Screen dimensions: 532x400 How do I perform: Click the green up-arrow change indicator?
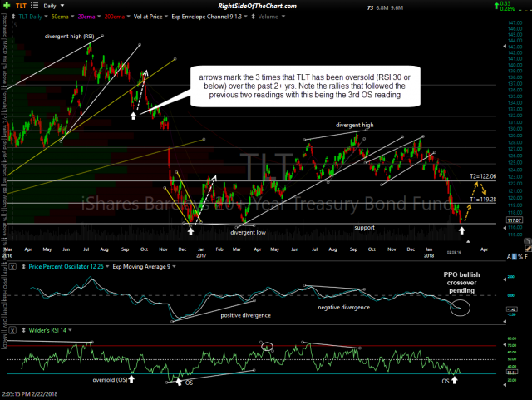click(497, 6)
